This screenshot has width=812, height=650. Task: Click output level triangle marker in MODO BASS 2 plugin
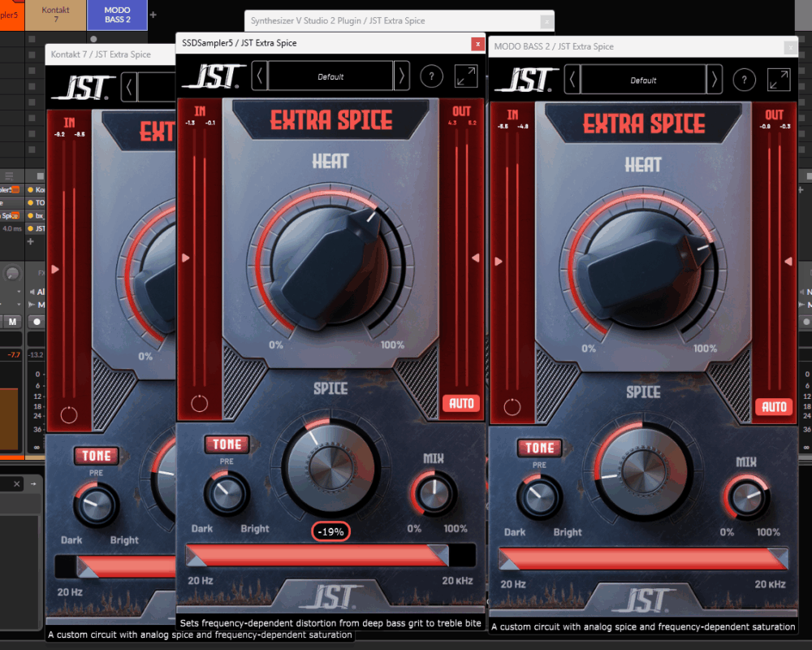click(x=788, y=262)
